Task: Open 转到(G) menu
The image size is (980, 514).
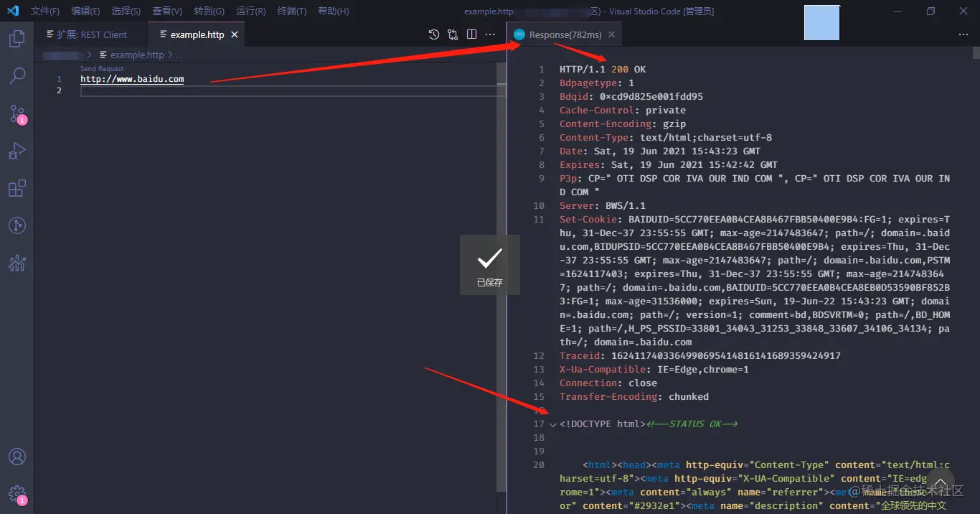Action: pyautogui.click(x=209, y=11)
